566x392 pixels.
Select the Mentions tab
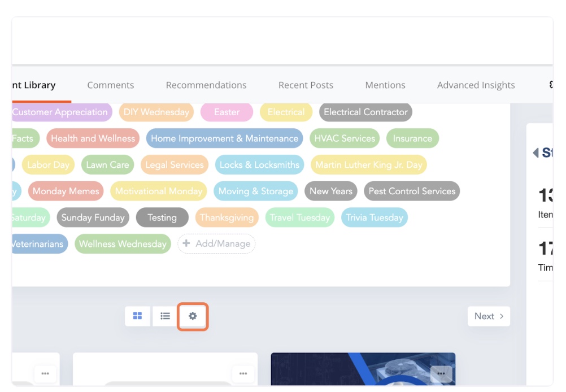[385, 85]
